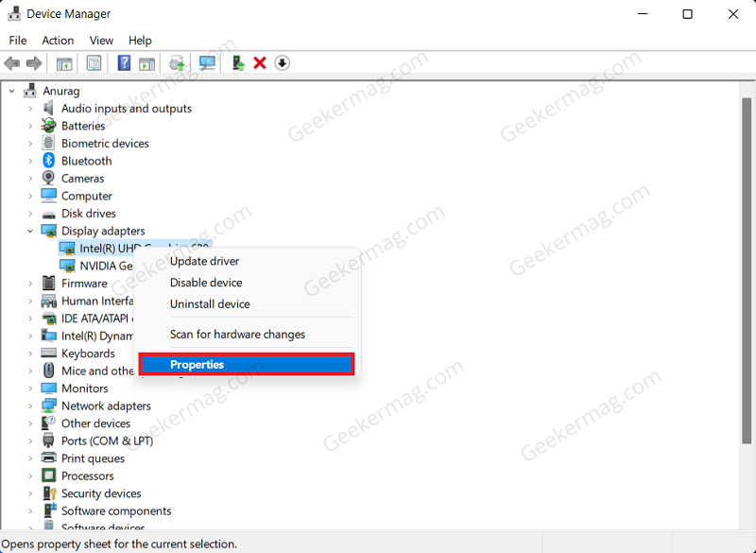Expand the Other devices chevron
Viewport: 756px width, 553px height.
(30, 423)
